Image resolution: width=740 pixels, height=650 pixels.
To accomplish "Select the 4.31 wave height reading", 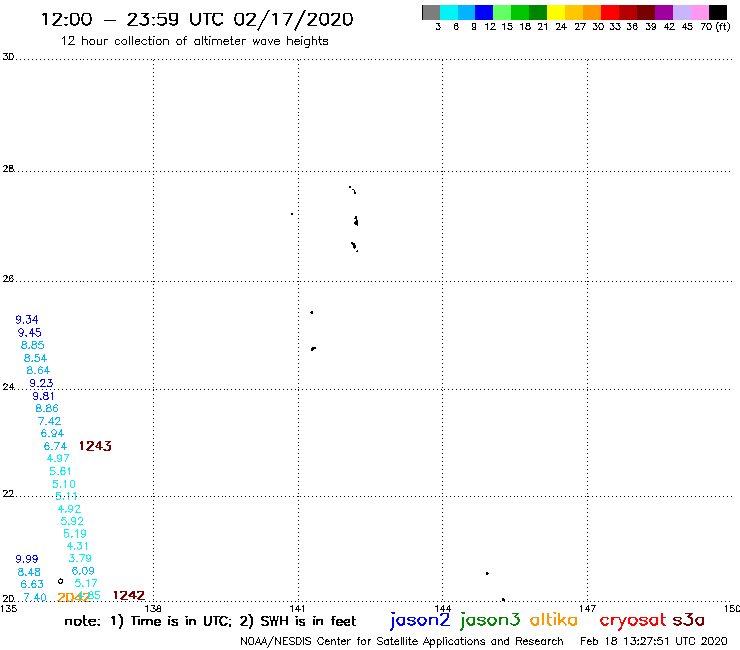I will point(77,546).
